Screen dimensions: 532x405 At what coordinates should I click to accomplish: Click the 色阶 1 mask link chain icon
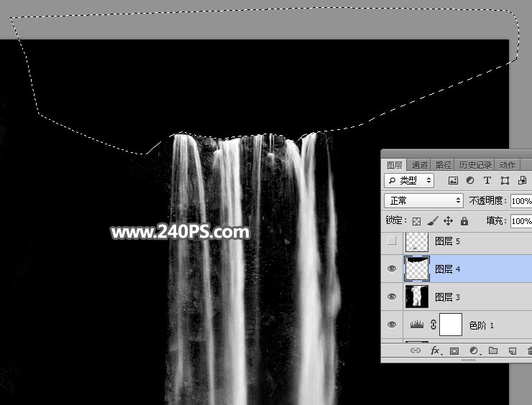pos(434,325)
